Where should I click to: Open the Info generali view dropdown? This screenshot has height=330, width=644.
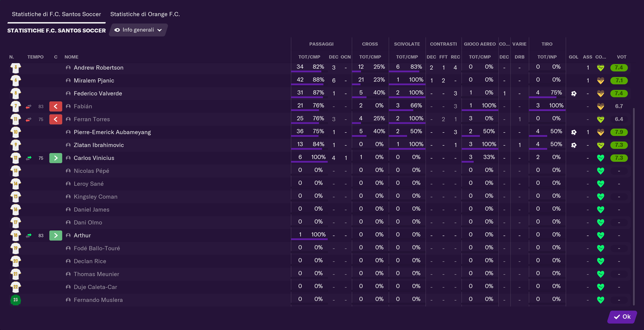pyautogui.click(x=138, y=30)
